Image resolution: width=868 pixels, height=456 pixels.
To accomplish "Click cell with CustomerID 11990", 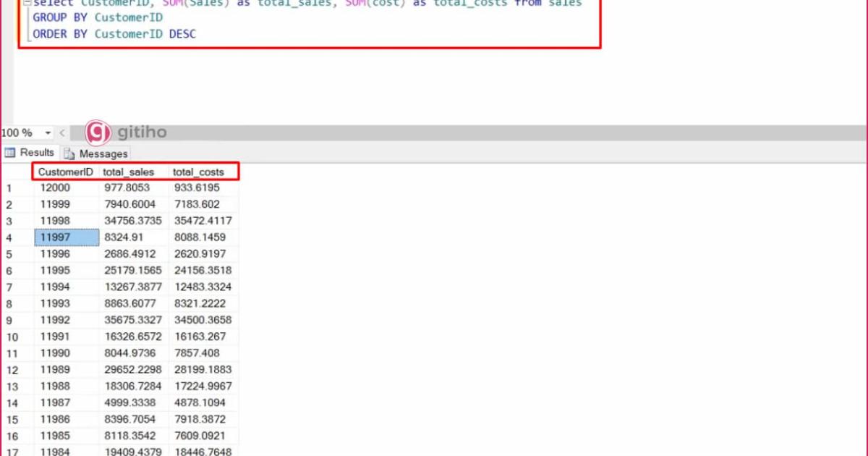I will coord(67,353).
